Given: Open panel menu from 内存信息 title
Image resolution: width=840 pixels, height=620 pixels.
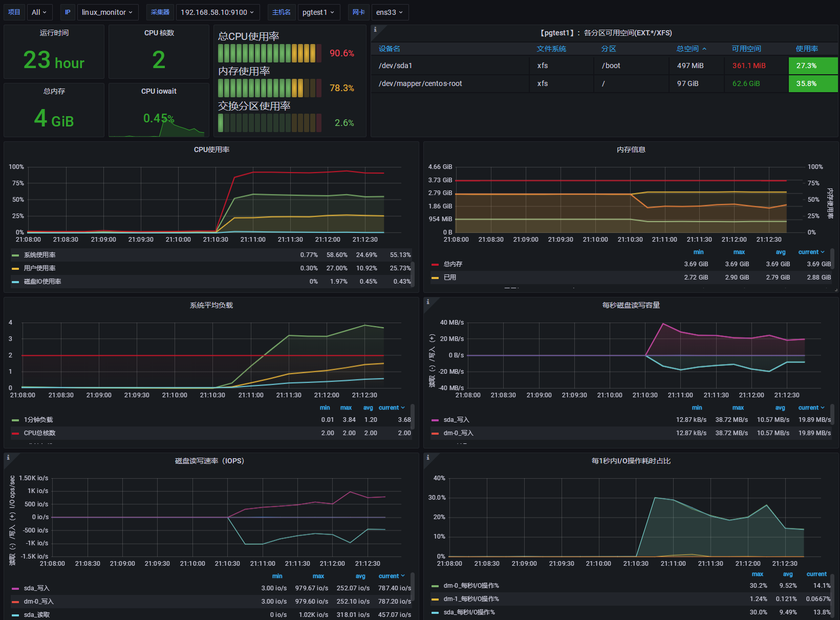Looking at the screenshot, I should click(x=631, y=149).
